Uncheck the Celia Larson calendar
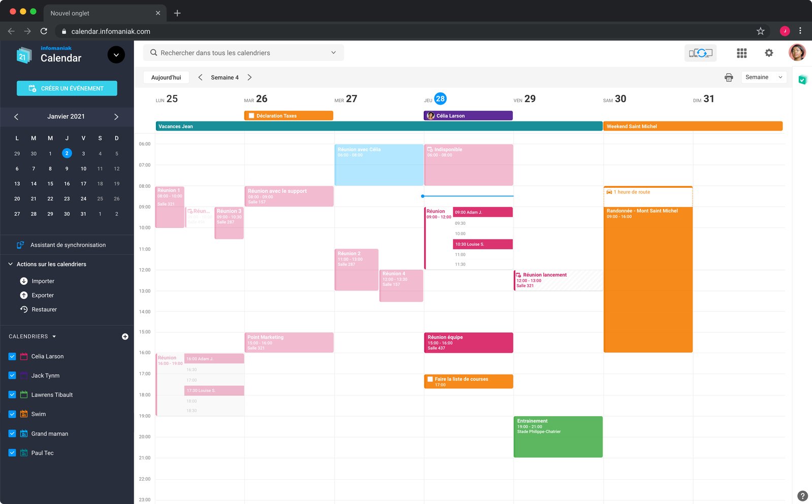 click(12, 356)
